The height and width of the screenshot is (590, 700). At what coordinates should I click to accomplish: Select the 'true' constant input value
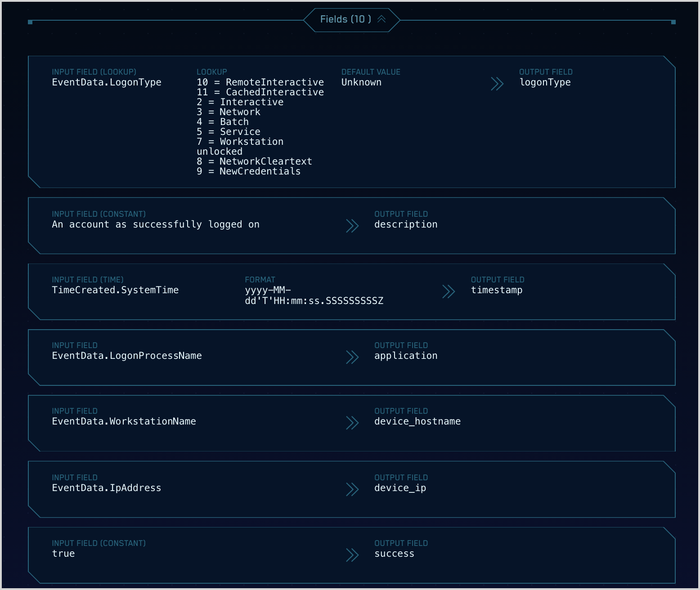tap(63, 554)
